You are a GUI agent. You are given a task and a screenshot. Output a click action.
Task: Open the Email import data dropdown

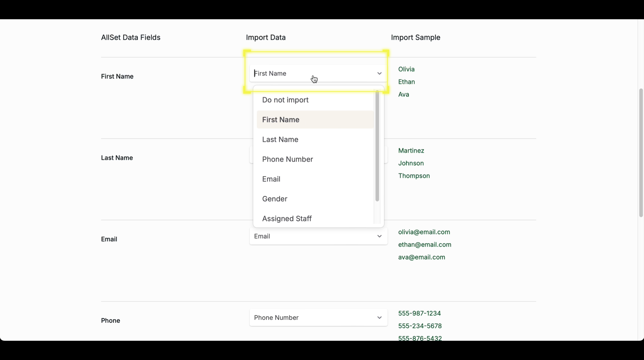(312, 236)
